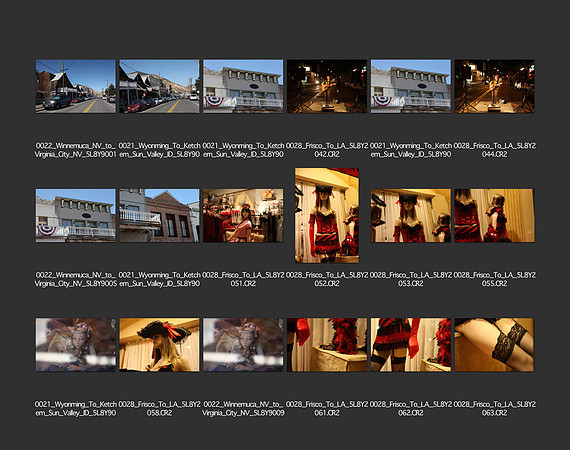Select the caption ending 053.CR2
570x450 pixels.
pyautogui.click(x=411, y=279)
